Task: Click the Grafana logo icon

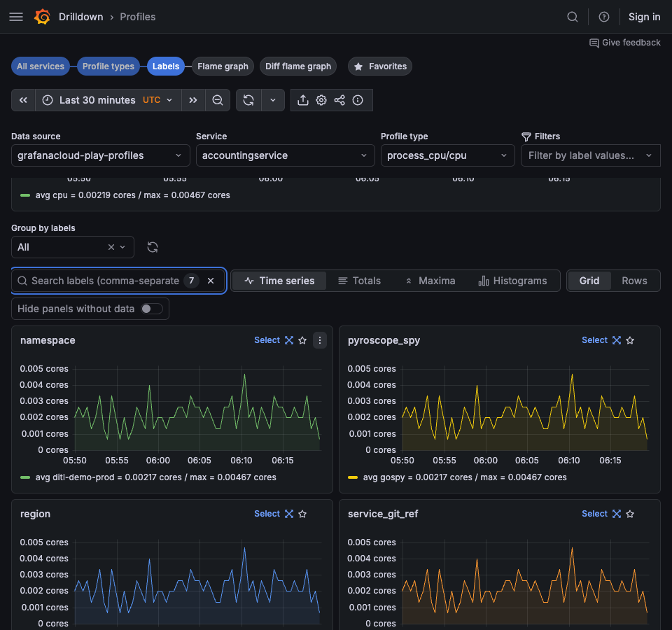Action: pyautogui.click(x=43, y=17)
